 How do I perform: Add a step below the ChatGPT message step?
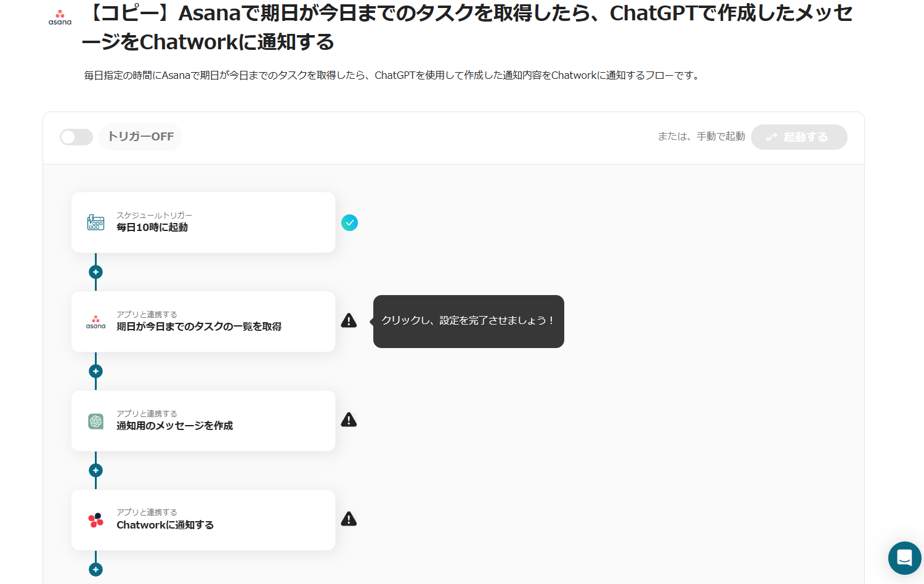tap(95, 470)
